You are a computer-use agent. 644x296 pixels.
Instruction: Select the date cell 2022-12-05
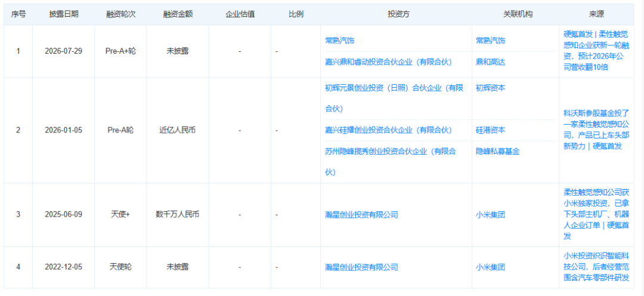click(x=64, y=267)
